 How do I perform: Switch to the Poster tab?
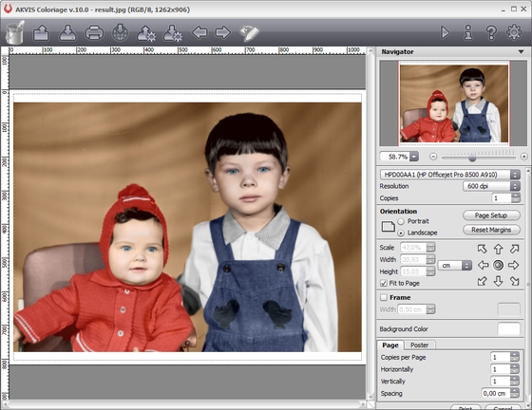(419, 345)
